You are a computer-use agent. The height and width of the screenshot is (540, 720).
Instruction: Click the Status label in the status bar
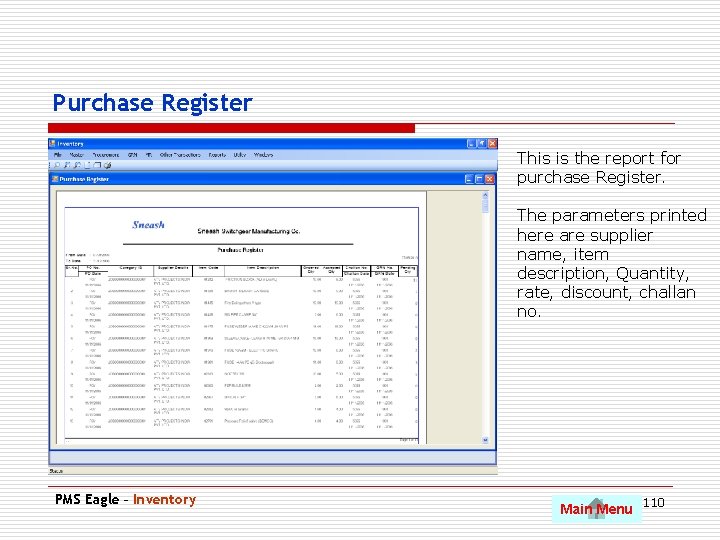pos(56,471)
